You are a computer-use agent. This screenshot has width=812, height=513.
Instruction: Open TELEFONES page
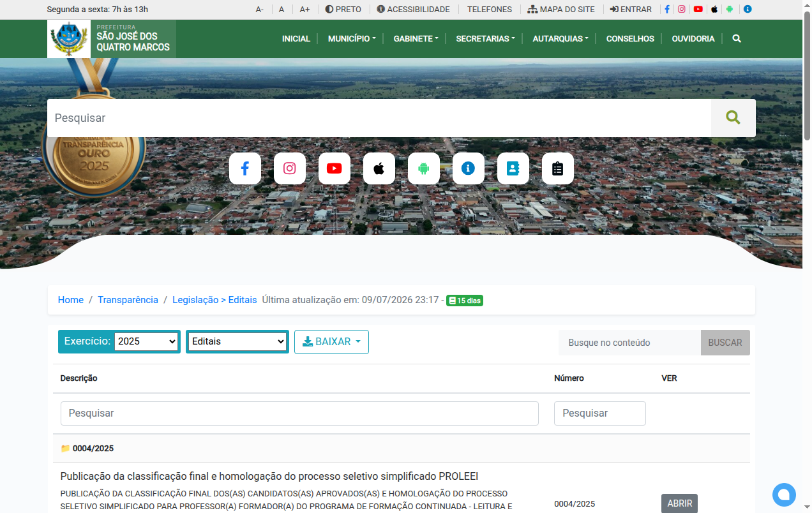pos(490,10)
